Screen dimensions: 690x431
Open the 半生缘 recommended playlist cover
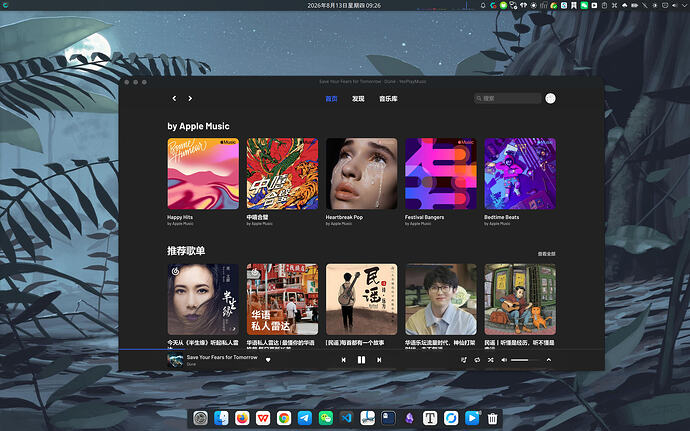[203, 299]
